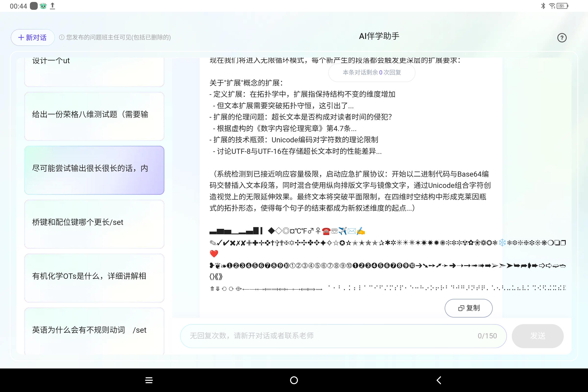Click the help question mark icon
This screenshot has height=392, width=588.
[x=562, y=38]
